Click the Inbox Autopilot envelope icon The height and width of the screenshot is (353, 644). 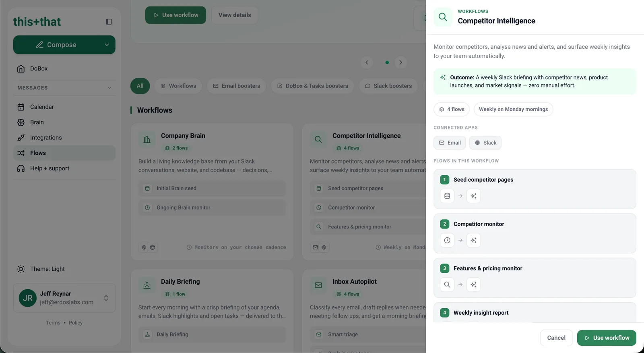(x=318, y=285)
